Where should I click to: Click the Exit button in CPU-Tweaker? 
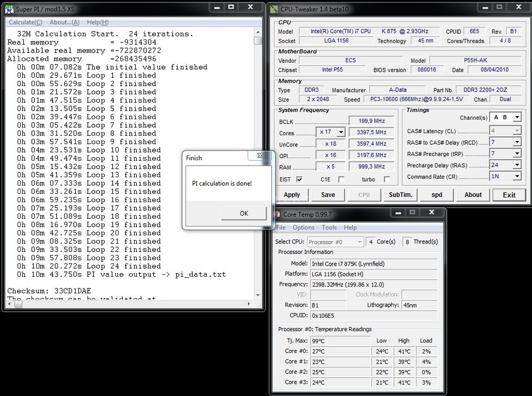click(509, 195)
